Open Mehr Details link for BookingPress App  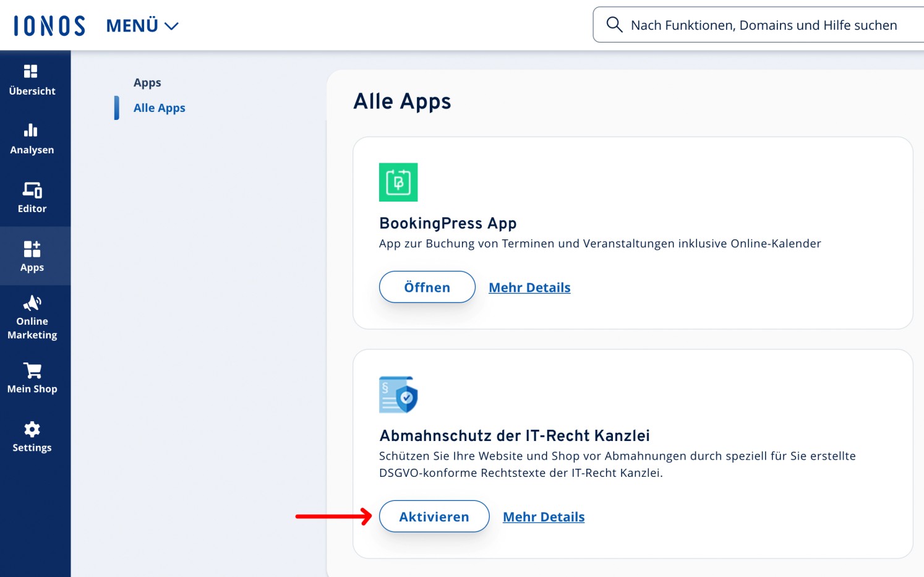[529, 288]
